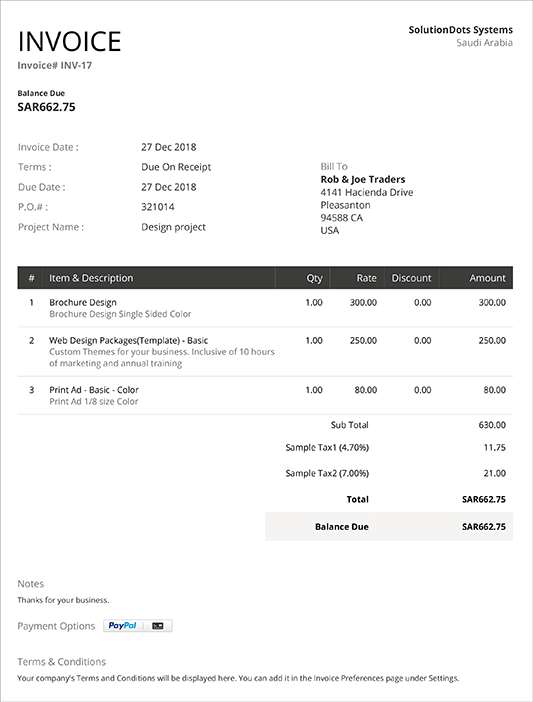Click the Terms & Conditions heading
The image size is (533, 702).
[62, 662]
